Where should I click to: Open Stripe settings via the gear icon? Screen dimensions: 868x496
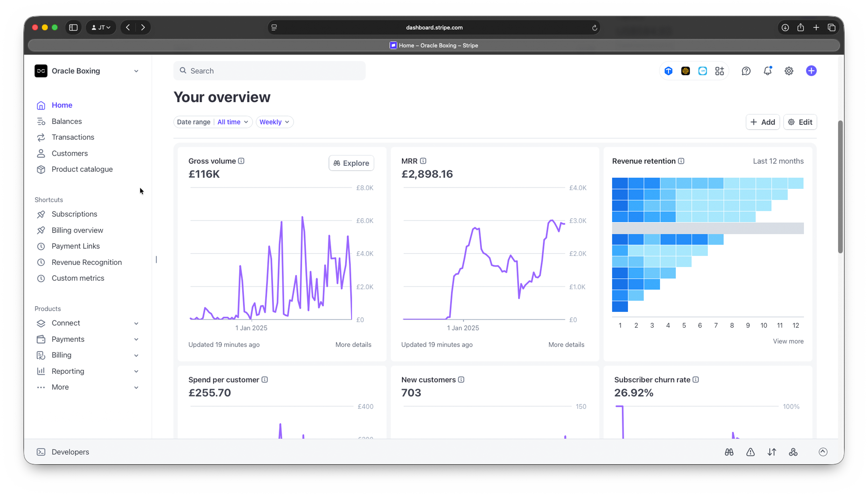click(789, 71)
